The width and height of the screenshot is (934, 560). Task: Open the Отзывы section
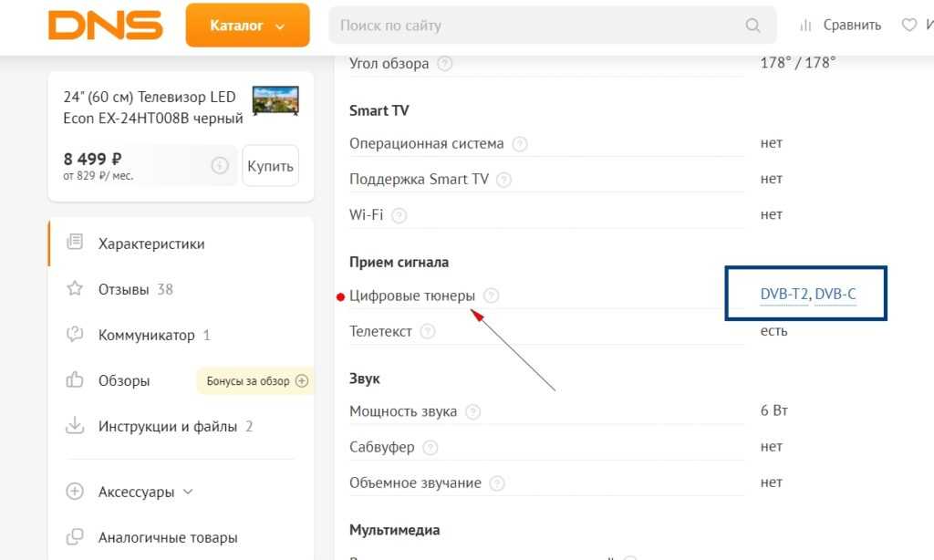123,289
